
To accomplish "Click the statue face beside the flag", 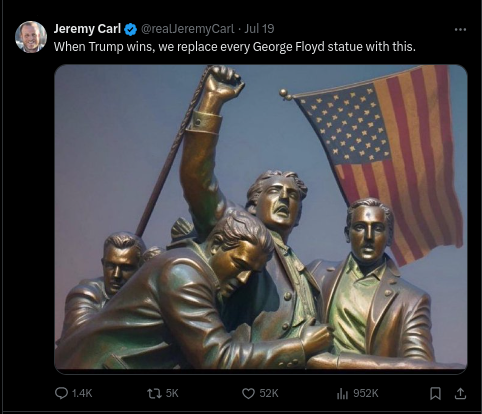I will click(368, 230).
